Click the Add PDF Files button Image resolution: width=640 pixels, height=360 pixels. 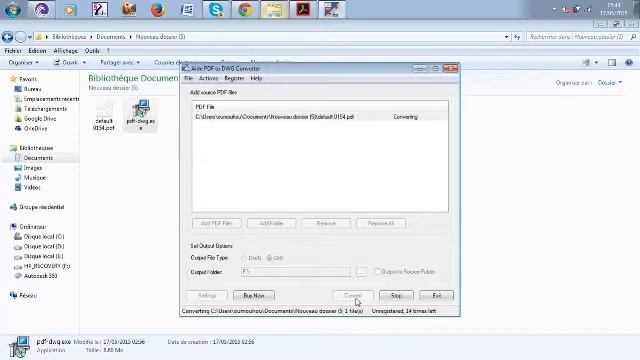click(216, 223)
